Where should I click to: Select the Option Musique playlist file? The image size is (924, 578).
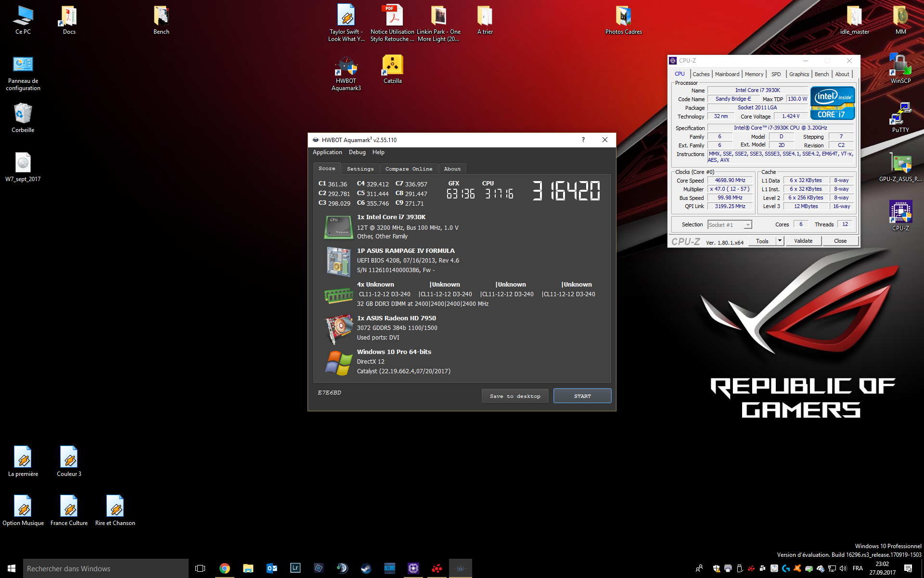[x=23, y=511]
